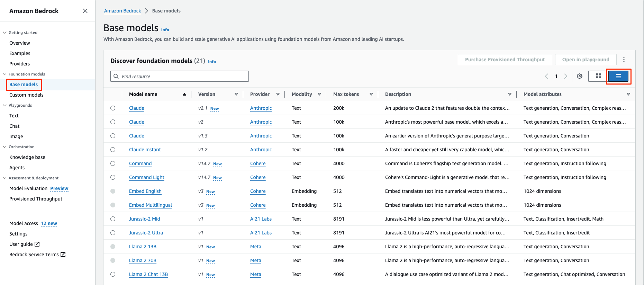Image resolution: width=644 pixels, height=285 pixels.
Task: Collapse the Foundation models section
Action: click(4, 74)
